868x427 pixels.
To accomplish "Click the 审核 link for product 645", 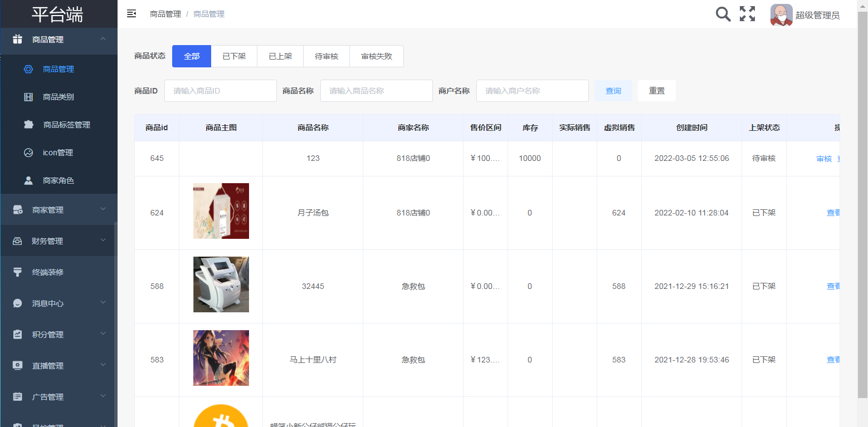I will [x=824, y=159].
